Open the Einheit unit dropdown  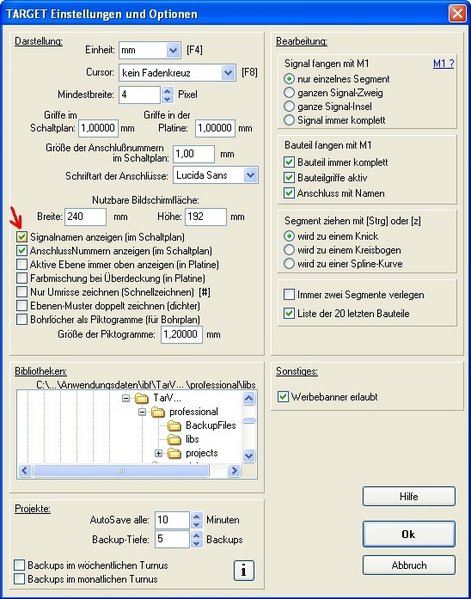point(173,50)
